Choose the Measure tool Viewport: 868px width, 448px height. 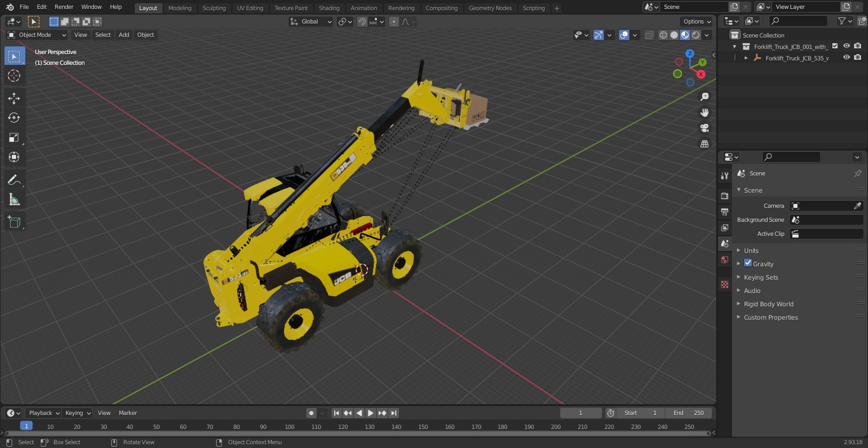coord(14,200)
